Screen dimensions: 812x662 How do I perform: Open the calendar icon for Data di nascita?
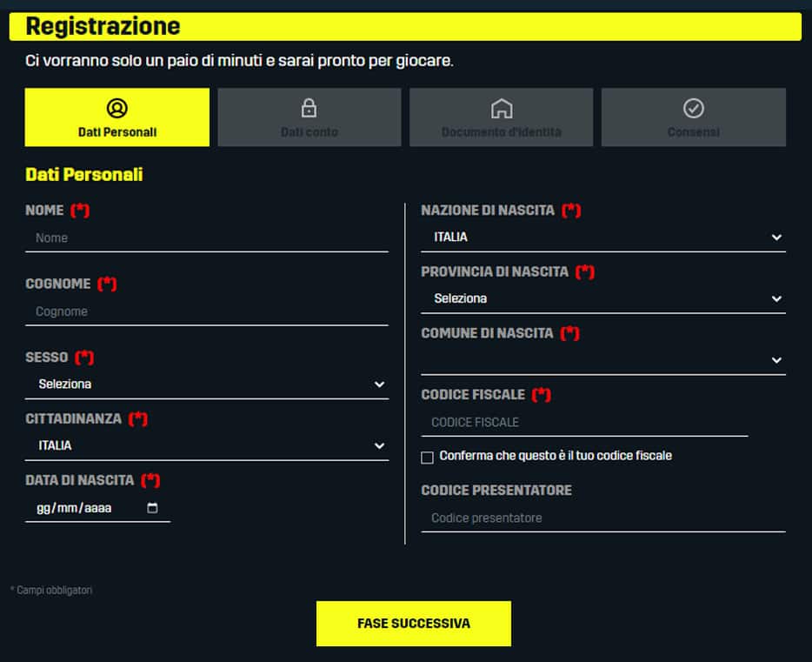[150, 508]
